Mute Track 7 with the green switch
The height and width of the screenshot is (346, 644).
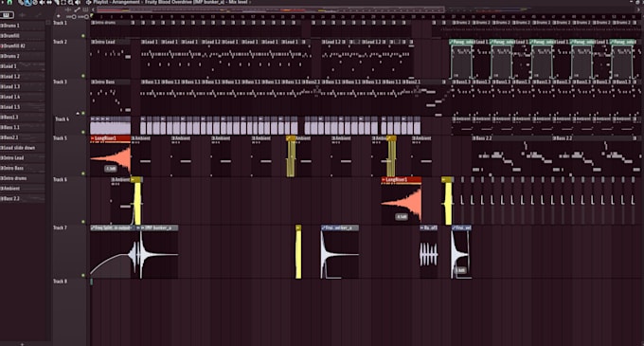pos(83,275)
